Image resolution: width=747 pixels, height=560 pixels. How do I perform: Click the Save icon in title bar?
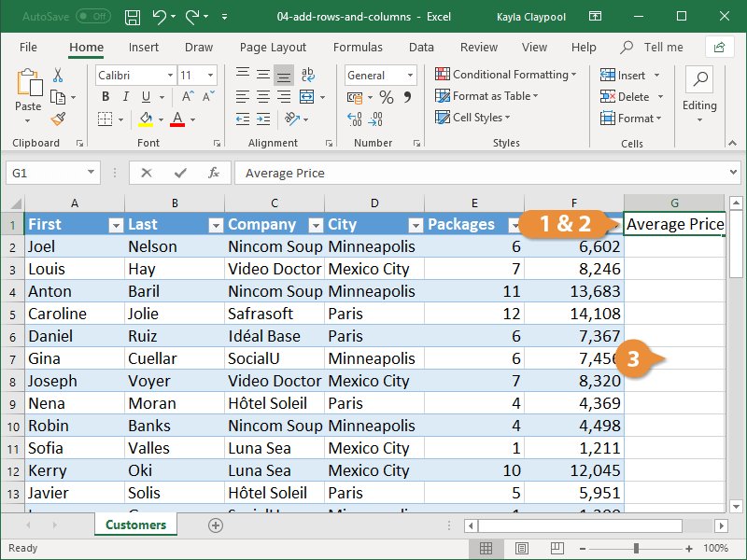pyautogui.click(x=133, y=18)
